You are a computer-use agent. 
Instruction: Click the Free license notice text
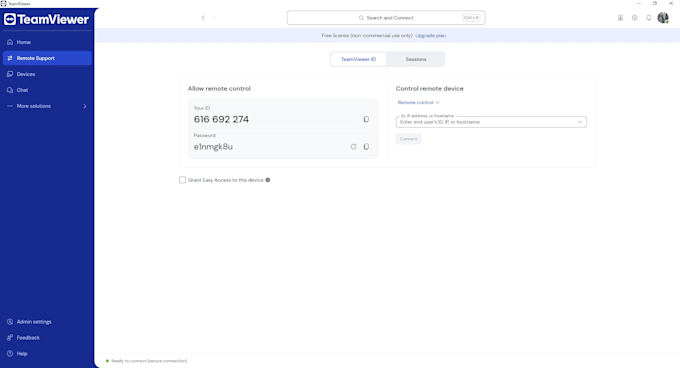(x=367, y=36)
